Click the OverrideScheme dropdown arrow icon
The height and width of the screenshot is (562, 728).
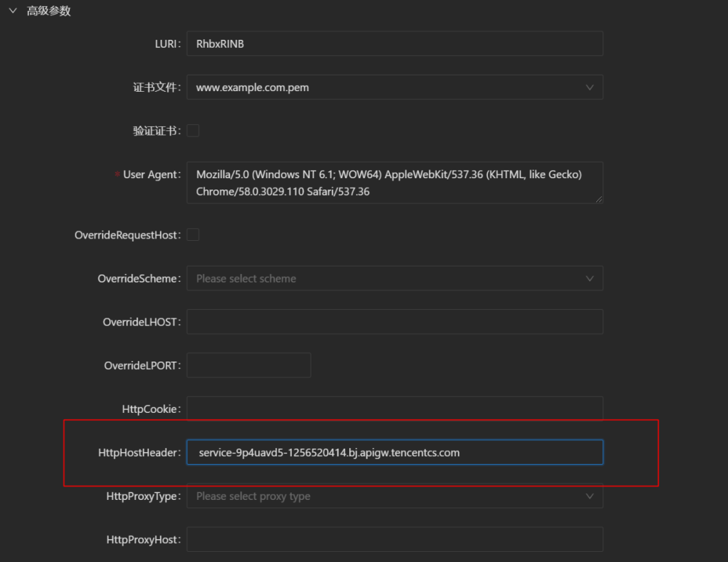point(589,279)
